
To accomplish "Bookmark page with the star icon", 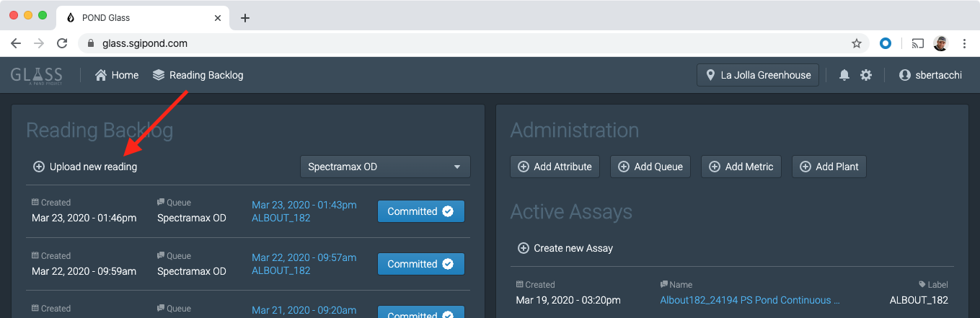I will (x=857, y=43).
